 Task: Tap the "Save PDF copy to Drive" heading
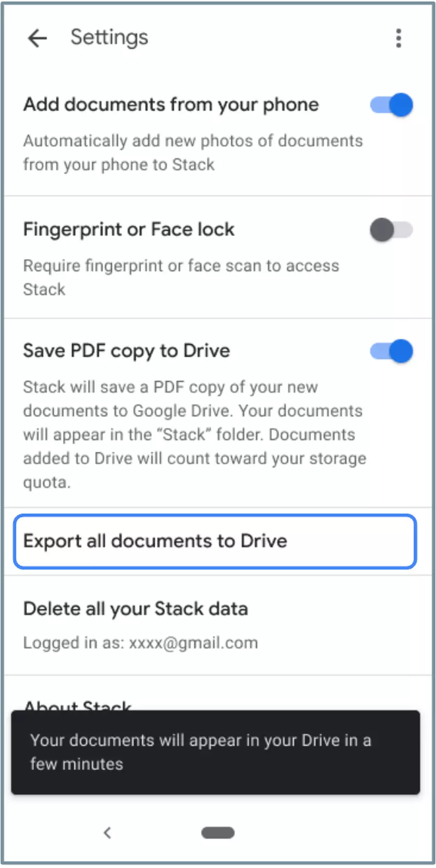127,351
